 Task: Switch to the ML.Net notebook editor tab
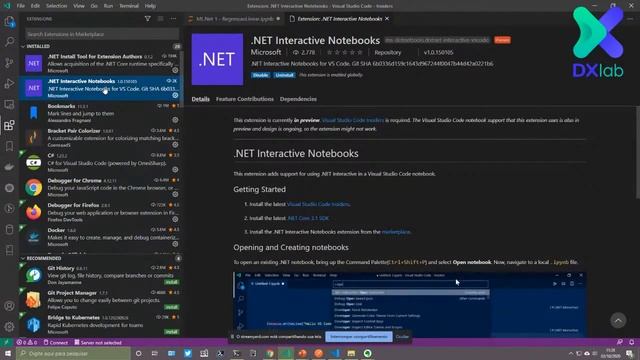(234, 19)
